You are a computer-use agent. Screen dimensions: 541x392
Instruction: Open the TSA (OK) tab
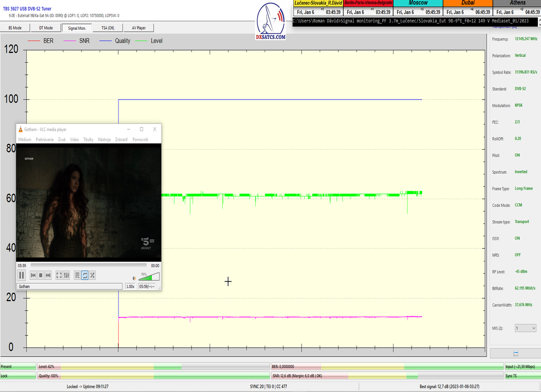[x=107, y=28]
